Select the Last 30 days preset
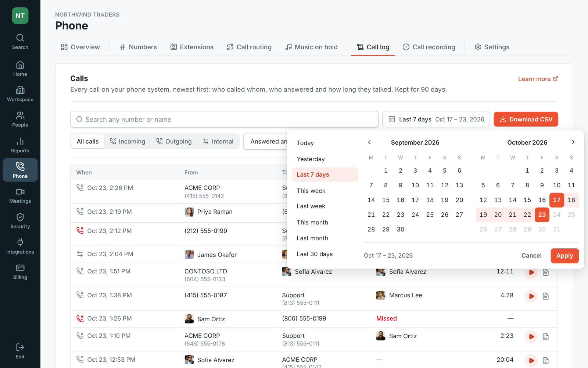Viewport: 588px width, 368px height. click(325, 254)
